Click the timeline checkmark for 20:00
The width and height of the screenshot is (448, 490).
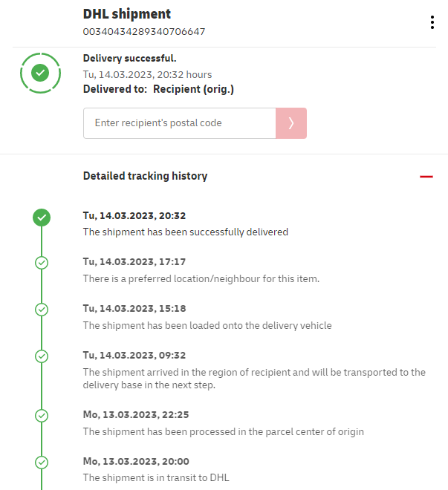pyautogui.click(x=42, y=462)
